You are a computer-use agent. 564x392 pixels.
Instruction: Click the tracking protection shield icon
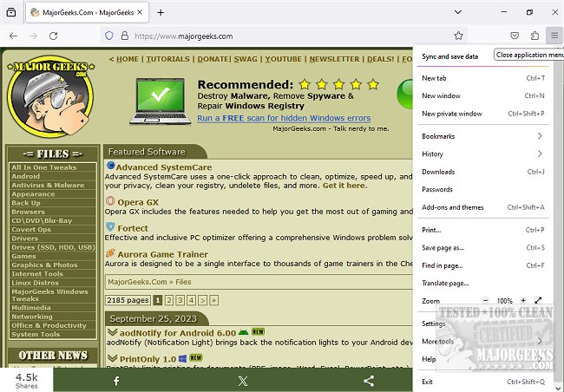tap(109, 36)
